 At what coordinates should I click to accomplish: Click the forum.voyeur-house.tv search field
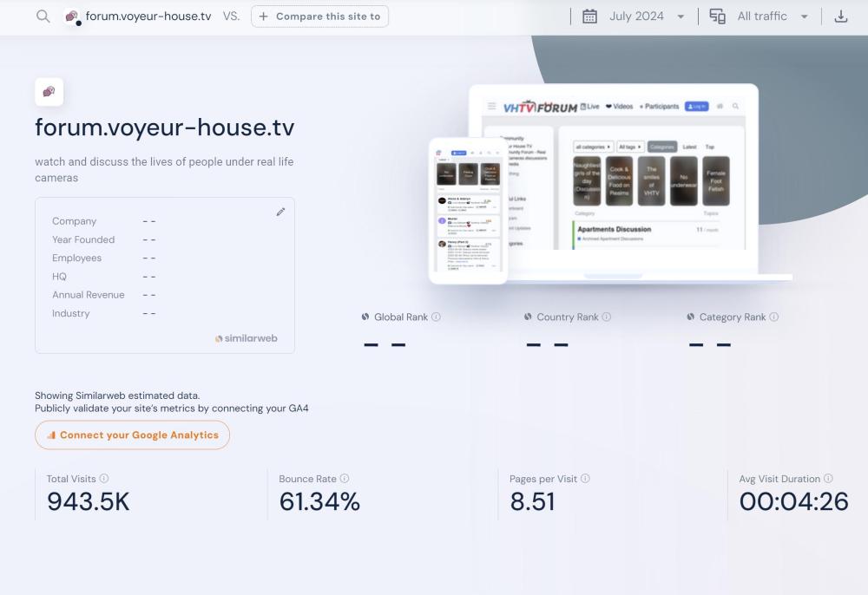[x=149, y=16]
